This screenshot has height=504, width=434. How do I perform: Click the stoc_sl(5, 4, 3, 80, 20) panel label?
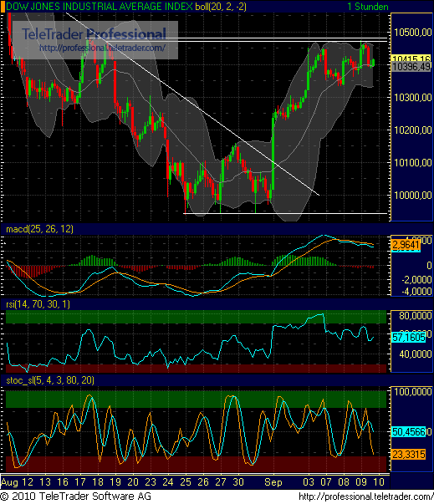point(50,380)
